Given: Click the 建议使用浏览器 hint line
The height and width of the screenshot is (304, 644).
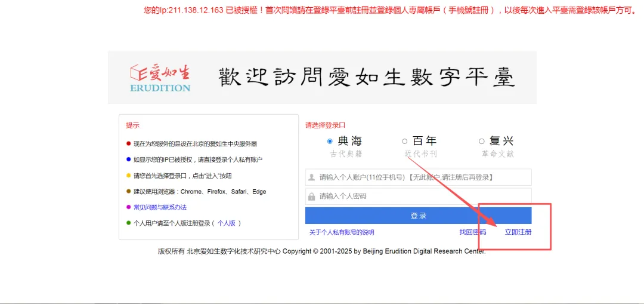Looking at the screenshot, I should (x=200, y=192).
